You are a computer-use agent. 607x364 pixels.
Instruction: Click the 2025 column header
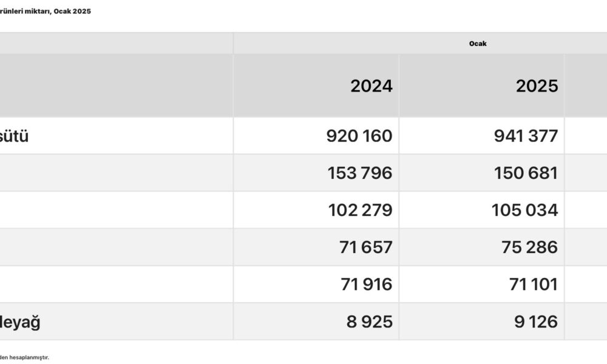pyautogui.click(x=537, y=86)
